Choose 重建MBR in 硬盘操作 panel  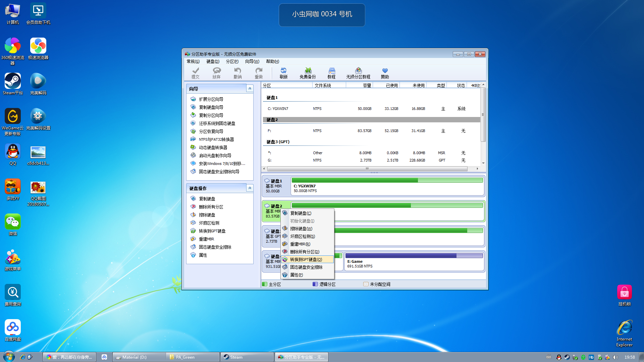206,239
